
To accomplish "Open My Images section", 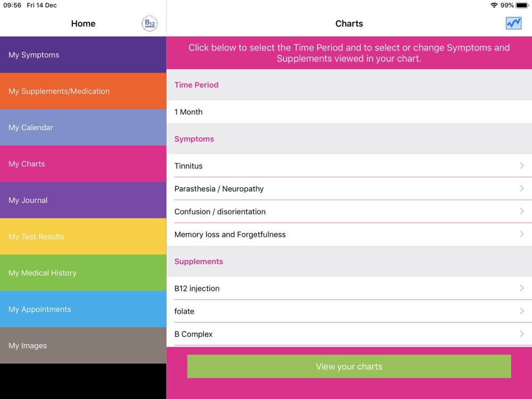I will pos(83,345).
